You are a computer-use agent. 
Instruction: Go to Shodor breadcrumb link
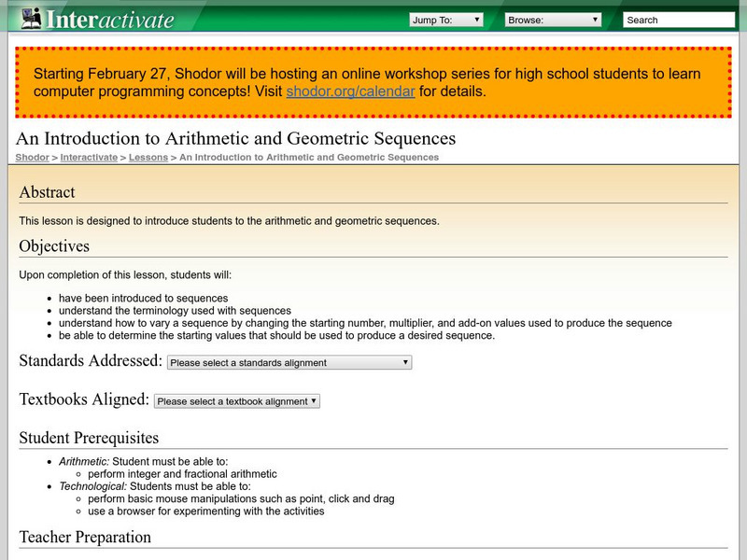(x=32, y=157)
